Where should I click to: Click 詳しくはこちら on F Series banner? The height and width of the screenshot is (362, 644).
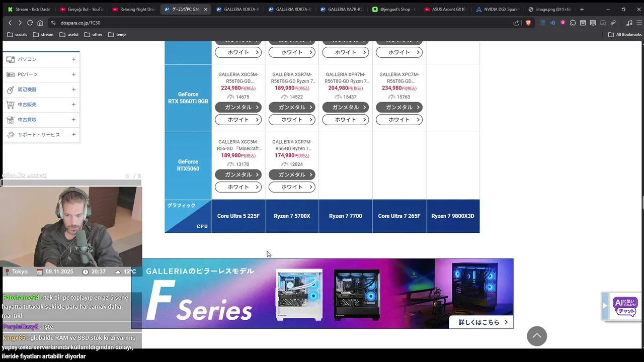click(x=481, y=322)
